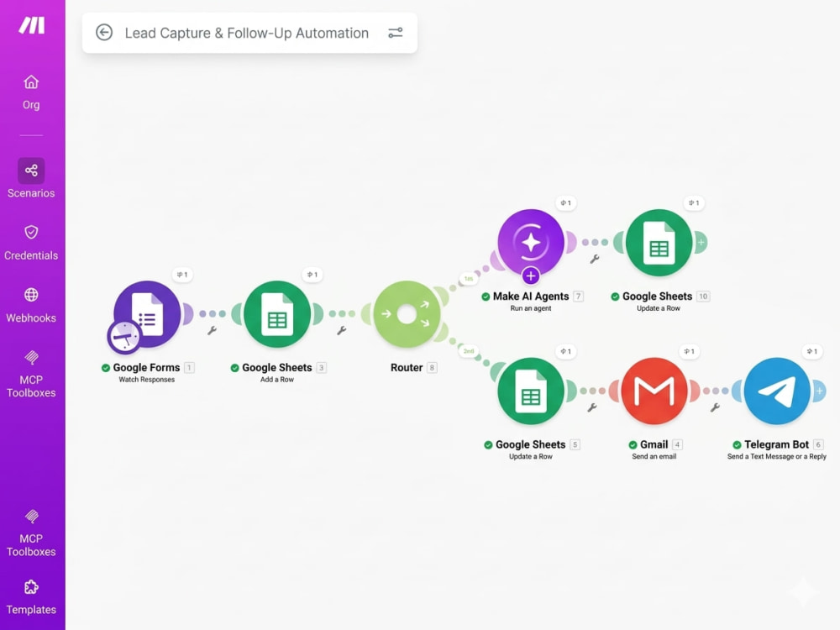
Task: Open operations bubble above Make AI Agents
Action: 565,203
